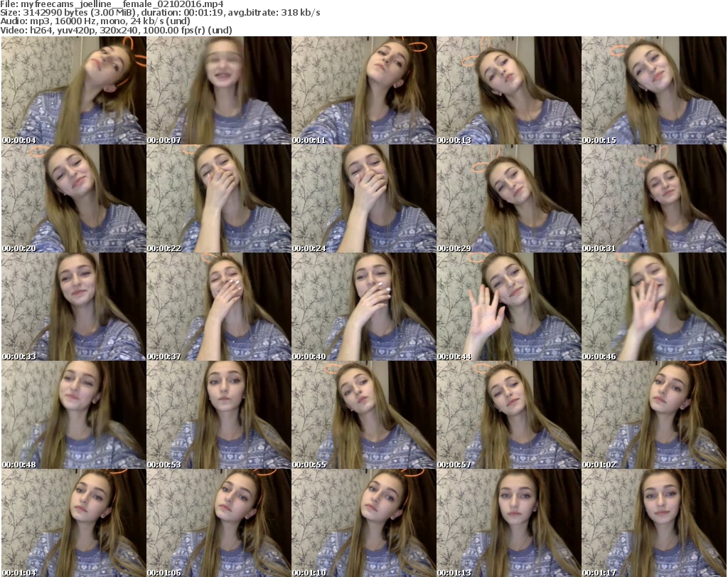728x577 pixels.
Task: View the 00:01:06 thumbnail
Action: (x=219, y=523)
